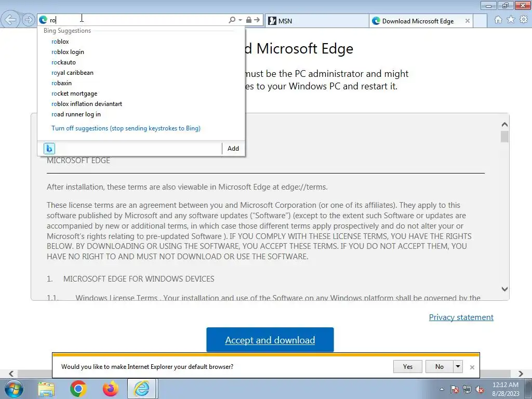Image resolution: width=532 pixels, height=399 pixels.
Task: Open the Privacy statement link
Action: tap(461, 317)
